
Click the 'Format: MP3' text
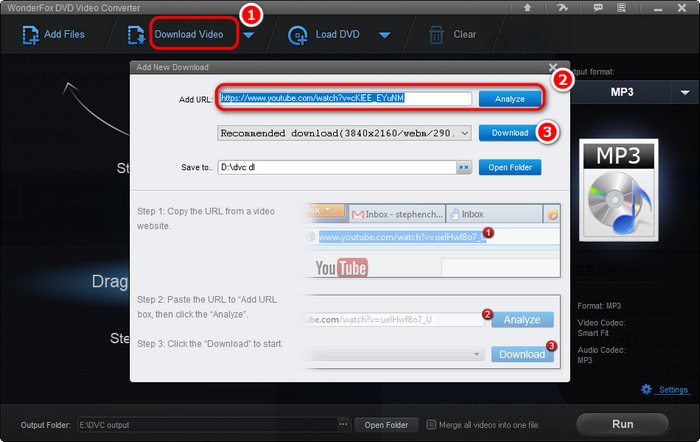[x=599, y=306]
